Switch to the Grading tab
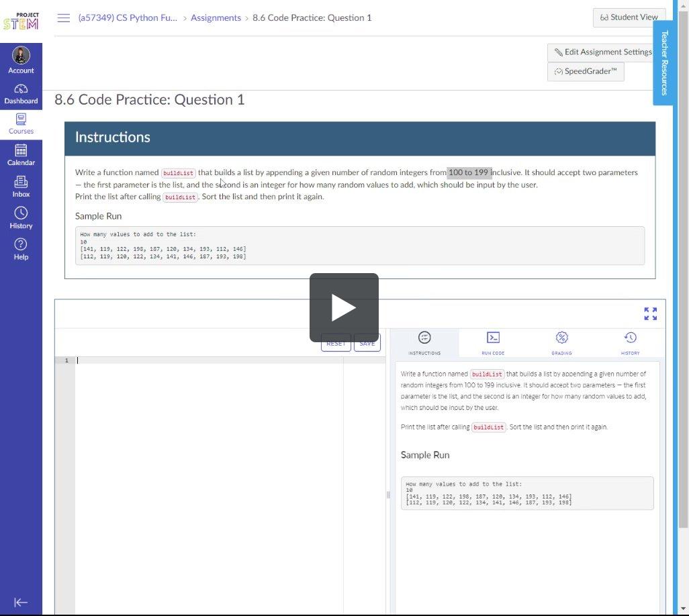This screenshot has height=616, width=689. [561, 344]
